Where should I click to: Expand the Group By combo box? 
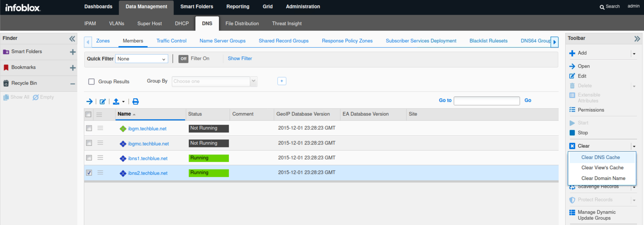tap(254, 81)
